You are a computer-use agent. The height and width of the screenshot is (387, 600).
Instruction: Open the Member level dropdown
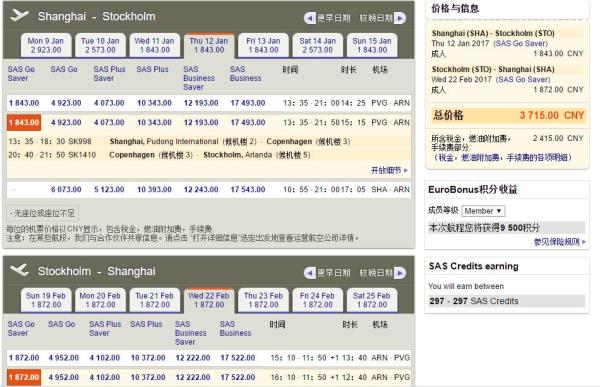(x=483, y=211)
